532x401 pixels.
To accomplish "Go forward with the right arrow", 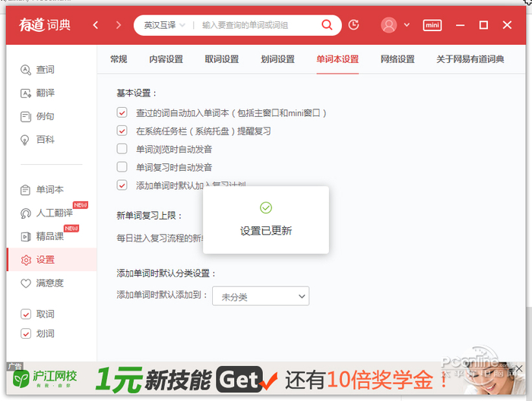I will 118,25.
